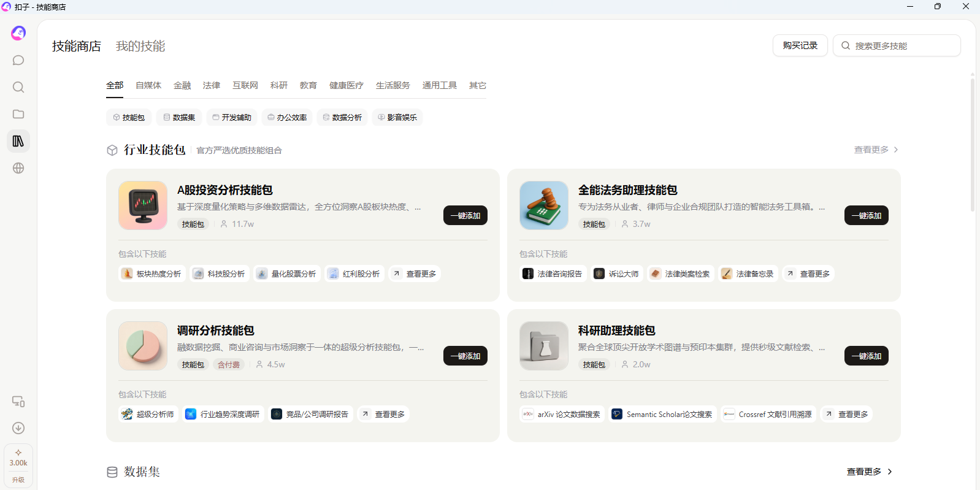Screen dimensions: 980x490
Task: Select the 法律 category tab
Action: (x=212, y=85)
